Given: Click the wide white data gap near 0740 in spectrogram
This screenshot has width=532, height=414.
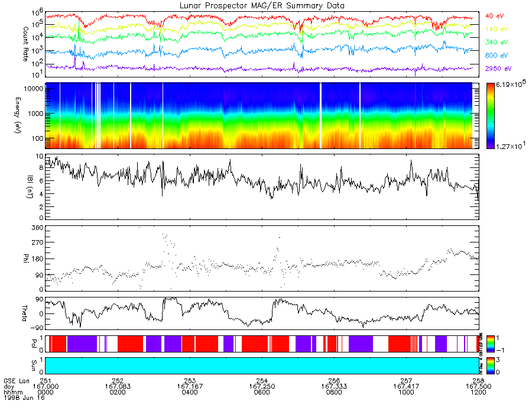Looking at the screenshot, I should [320, 116].
